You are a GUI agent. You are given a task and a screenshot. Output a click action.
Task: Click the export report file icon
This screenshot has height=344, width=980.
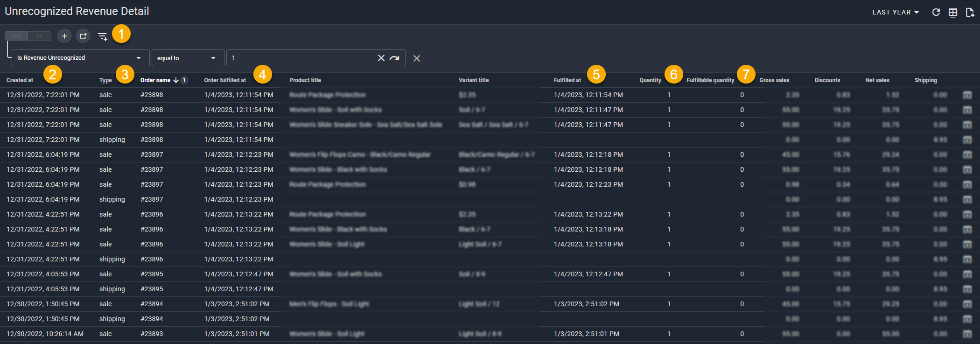(970, 13)
